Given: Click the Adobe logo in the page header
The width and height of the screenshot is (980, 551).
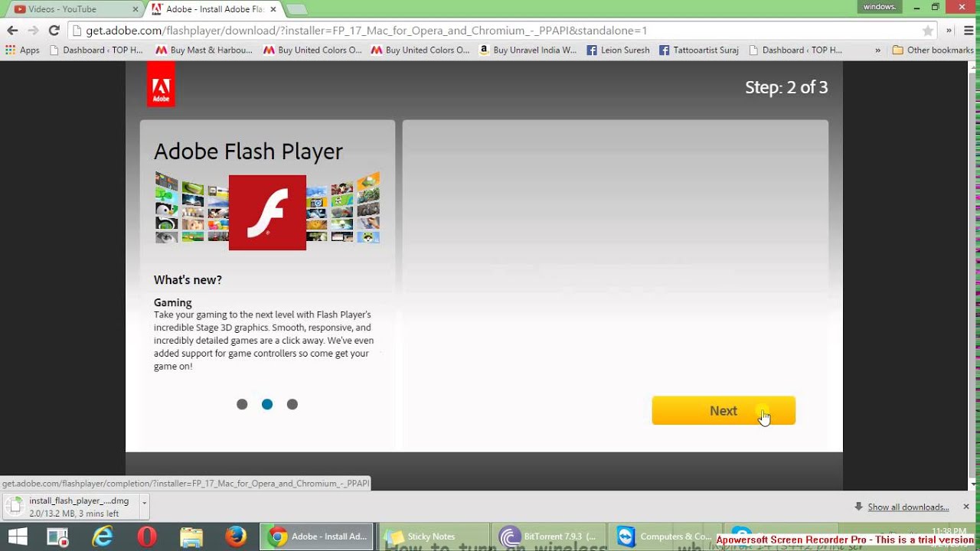Looking at the screenshot, I should click(161, 84).
